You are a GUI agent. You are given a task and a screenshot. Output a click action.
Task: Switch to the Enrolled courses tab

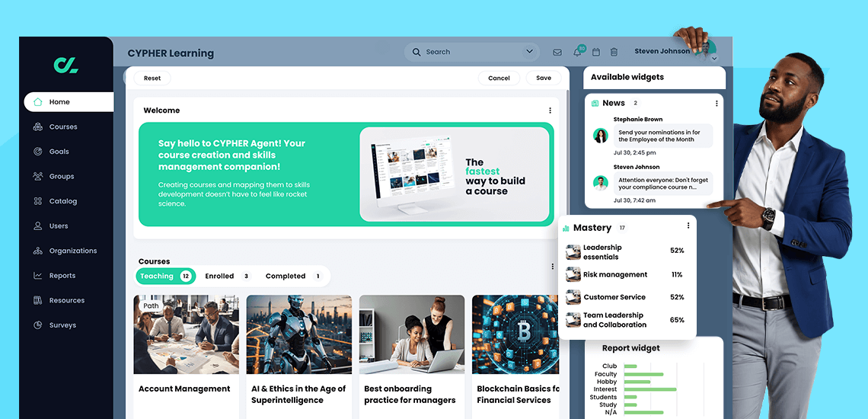point(226,277)
